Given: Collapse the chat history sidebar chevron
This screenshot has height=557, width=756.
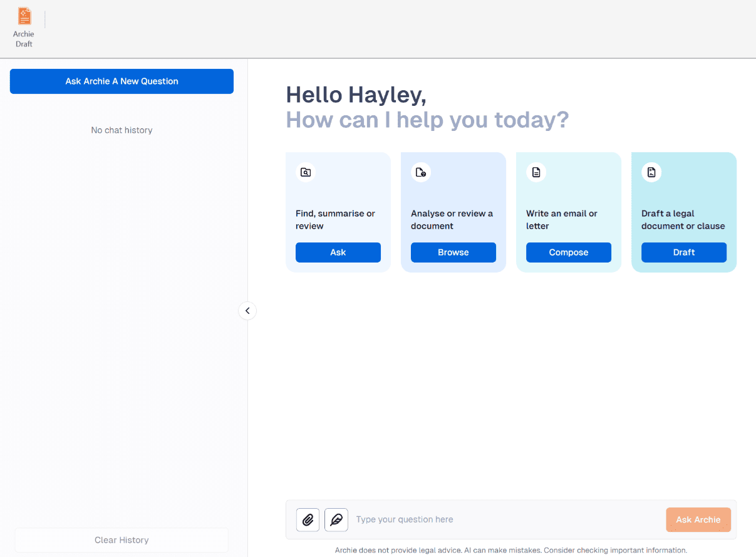Looking at the screenshot, I should [x=247, y=311].
